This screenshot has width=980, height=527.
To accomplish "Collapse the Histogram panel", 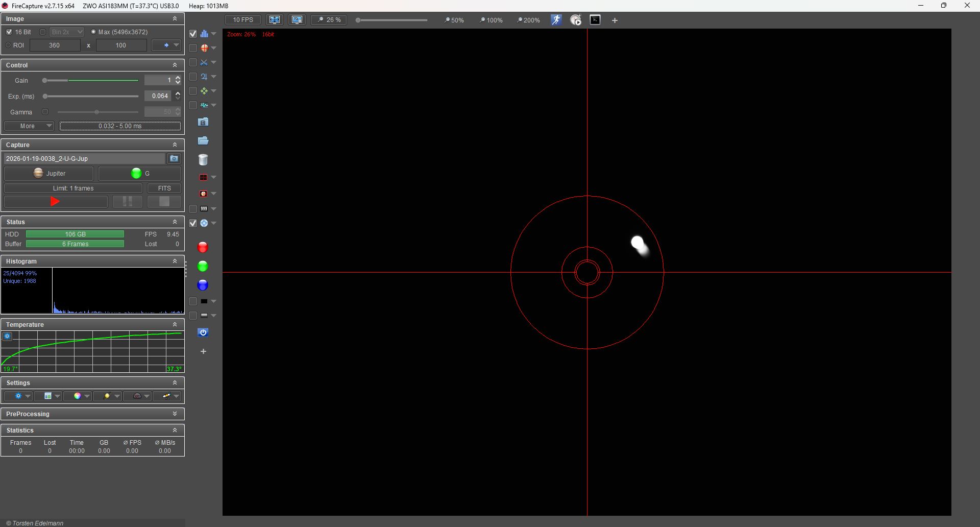I will point(175,261).
